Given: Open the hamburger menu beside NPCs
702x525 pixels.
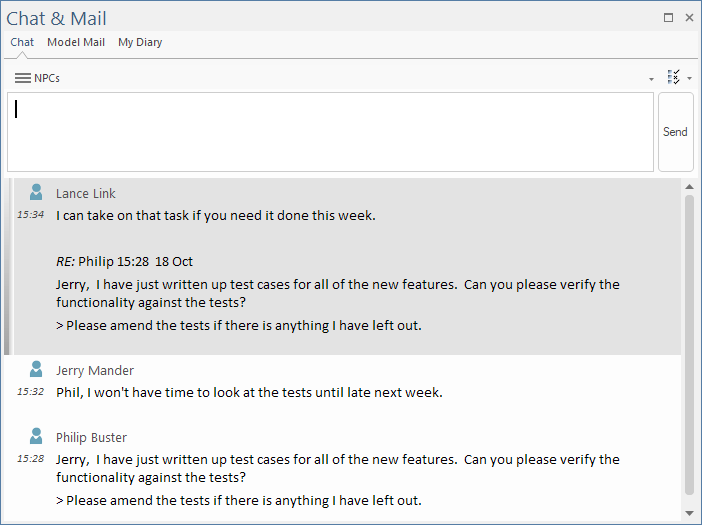Looking at the screenshot, I should coord(22,78).
